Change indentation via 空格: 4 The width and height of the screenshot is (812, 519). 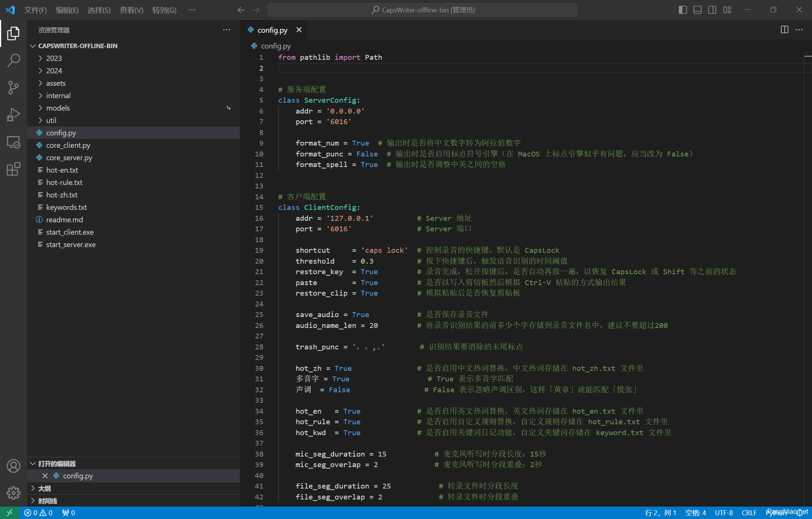coord(695,513)
